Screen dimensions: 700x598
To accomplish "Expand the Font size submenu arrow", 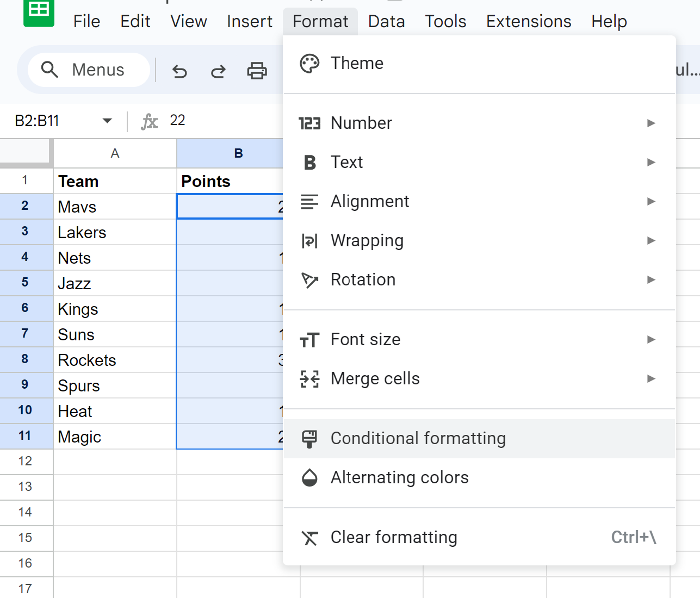I will (x=651, y=340).
